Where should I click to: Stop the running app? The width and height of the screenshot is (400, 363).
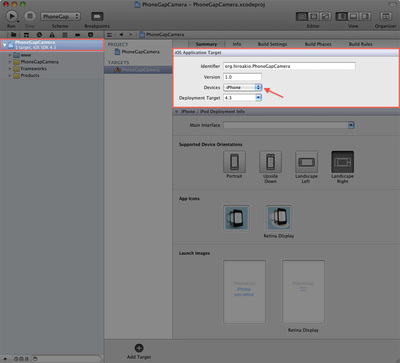pos(30,16)
